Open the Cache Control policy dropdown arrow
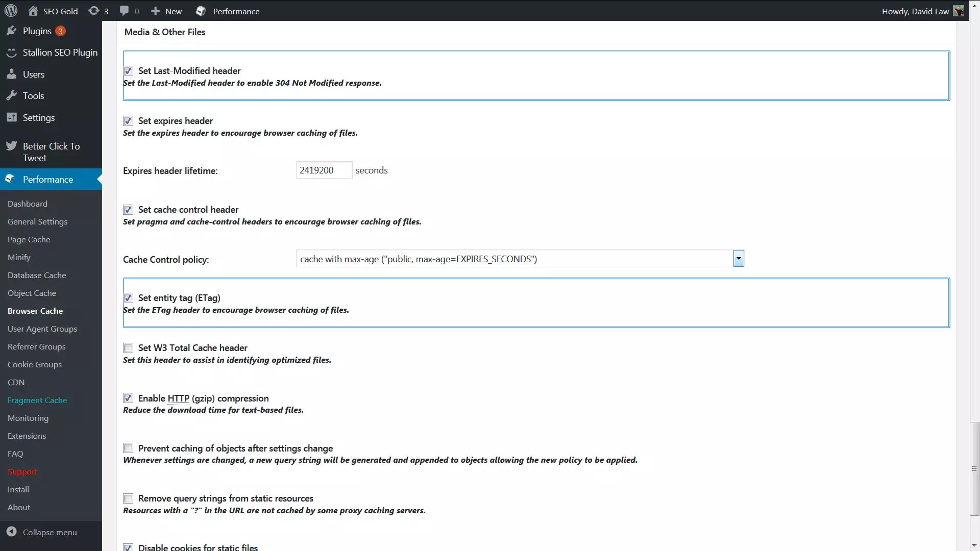Image resolution: width=980 pixels, height=551 pixels. tap(738, 259)
